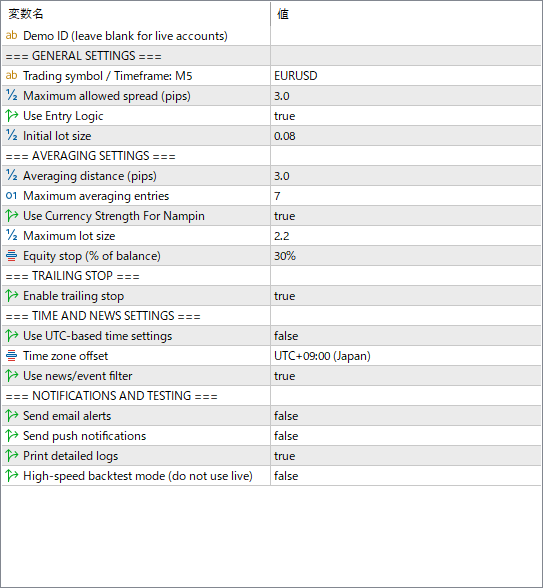The height and width of the screenshot is (588, 543).
Task: Click the enum icon beside Equity stop
Action: pyautogui.click(x=11, y=256)
